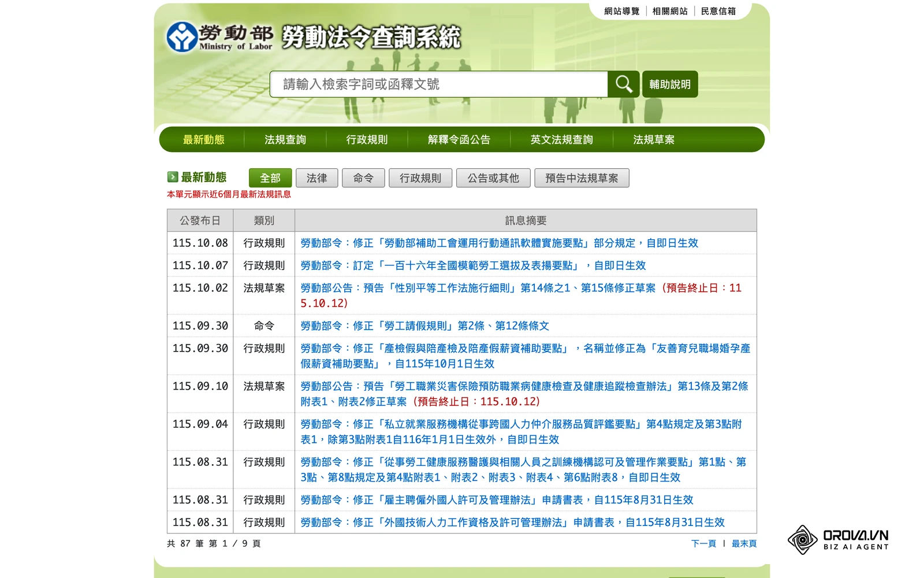The height and width of the screenshot is (578, 924).
Task: Switch to the 預告中法規草案 filter tab
Action: (582, 178)
